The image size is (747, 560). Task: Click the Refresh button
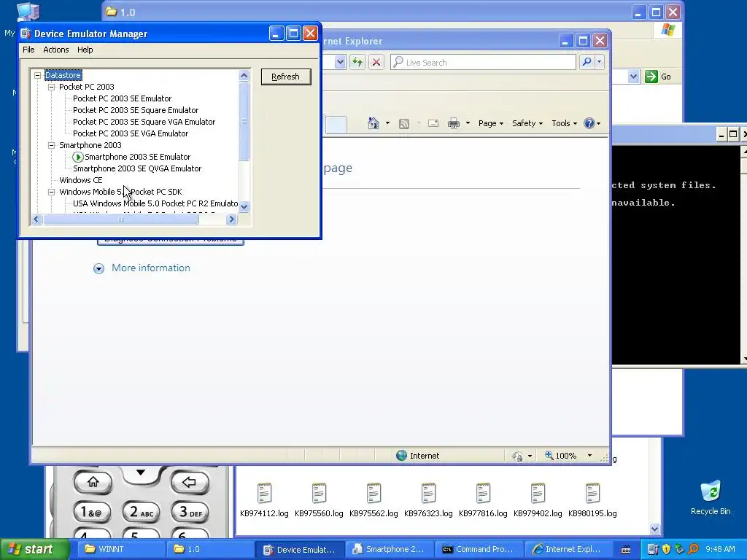[x=285, y=77]
